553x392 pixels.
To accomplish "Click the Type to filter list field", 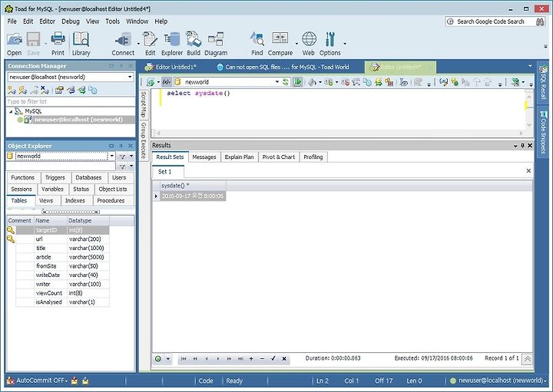I will click(71, 101).
